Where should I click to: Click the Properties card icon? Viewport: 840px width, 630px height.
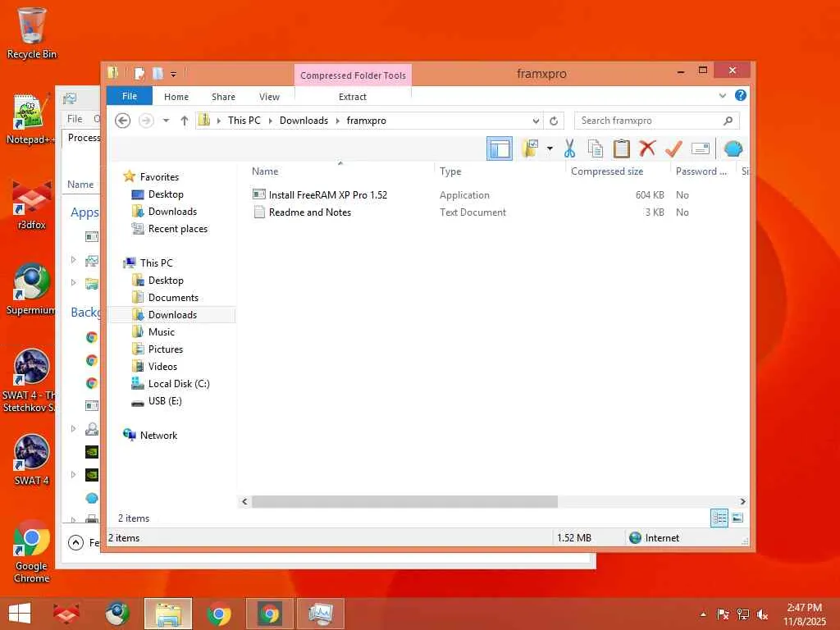tap(701, 148)
